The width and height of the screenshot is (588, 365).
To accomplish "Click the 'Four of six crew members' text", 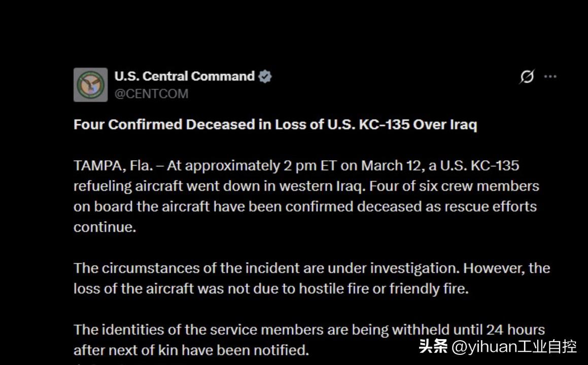I will click(x=454, y=186).
